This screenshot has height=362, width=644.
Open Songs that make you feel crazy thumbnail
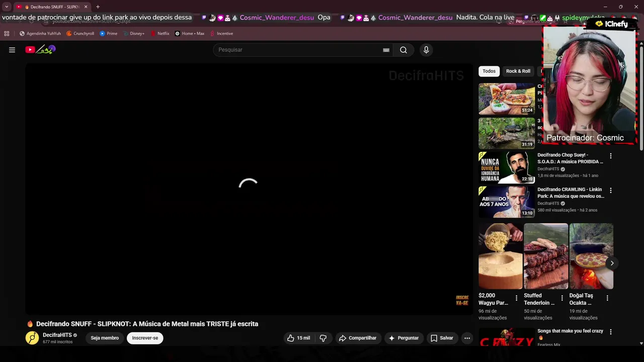pyautogui.click(x=507, y=337)
